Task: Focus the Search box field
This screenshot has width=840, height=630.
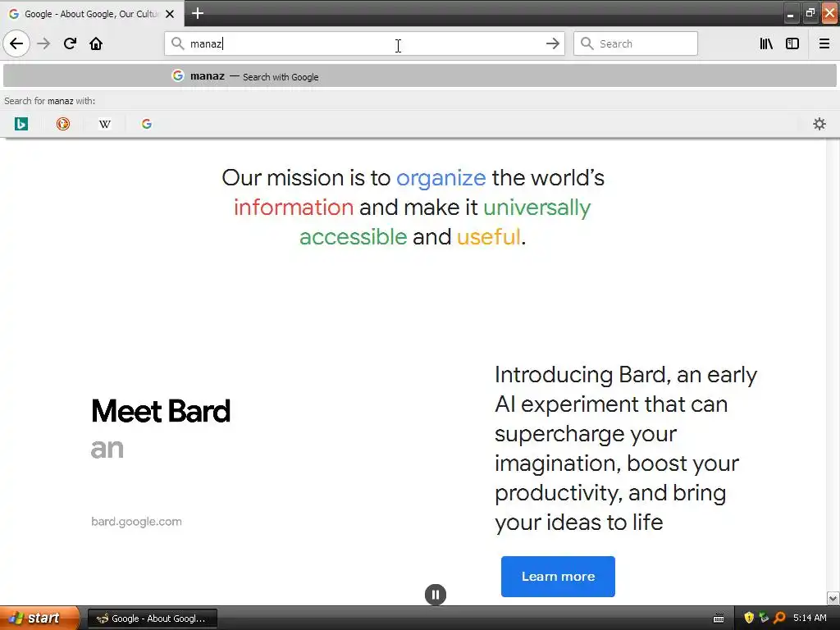Action: click(x=636, y=43)
